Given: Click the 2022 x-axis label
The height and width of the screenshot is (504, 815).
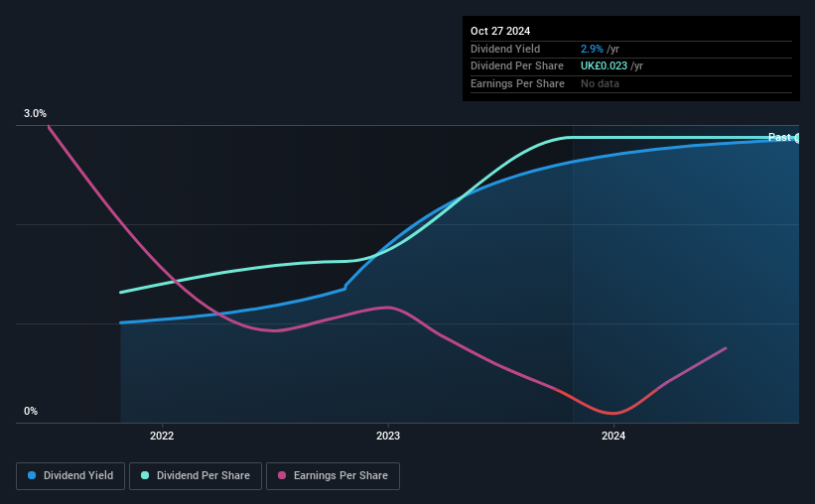Looking at the screenshot, I should click(x=162, y=436).
